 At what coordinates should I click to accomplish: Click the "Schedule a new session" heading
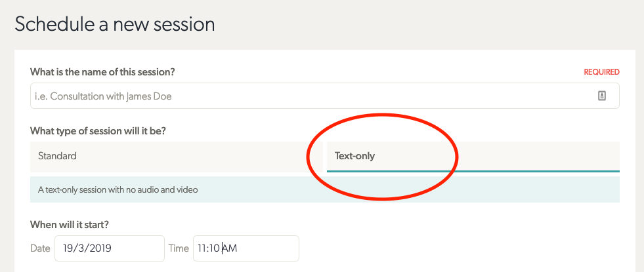click(115, 25)
